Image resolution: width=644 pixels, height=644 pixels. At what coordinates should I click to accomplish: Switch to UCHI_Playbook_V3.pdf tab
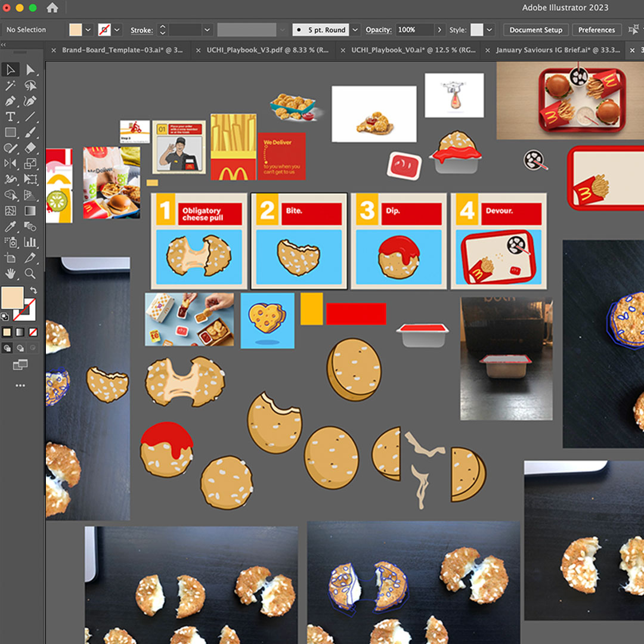coord(267,50)
